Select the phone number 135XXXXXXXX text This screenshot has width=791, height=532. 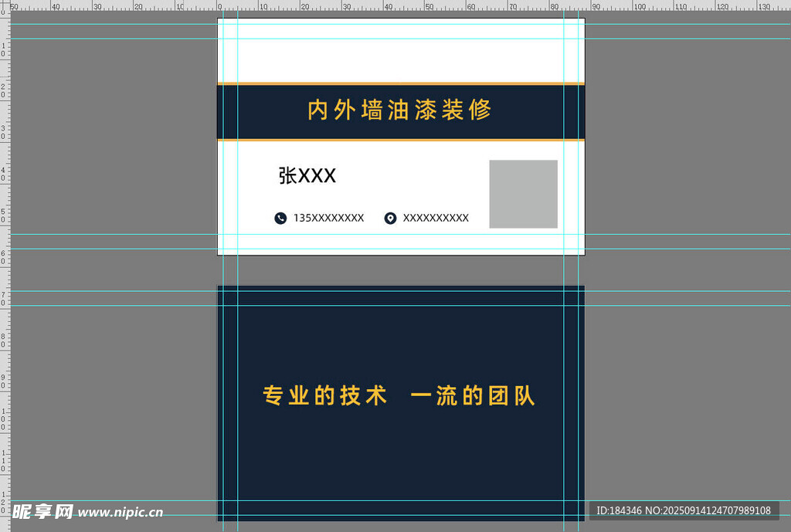click(x=328, y=219)
